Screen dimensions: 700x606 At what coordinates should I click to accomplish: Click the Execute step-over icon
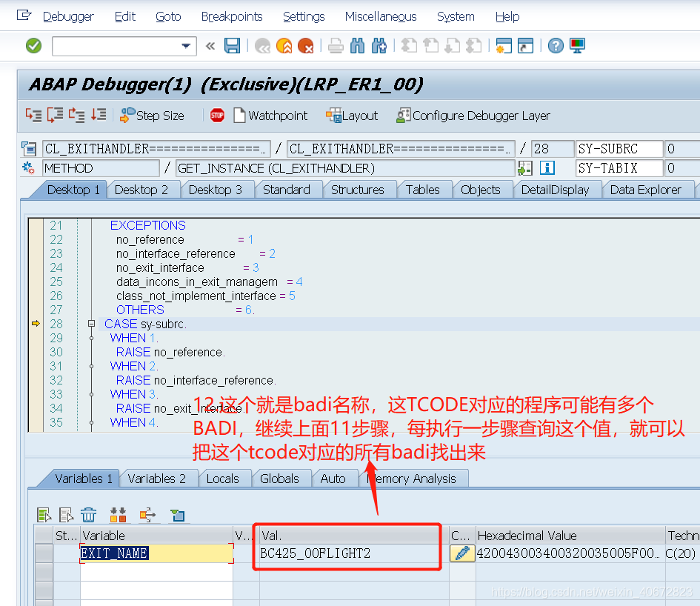click(x=56, y=116)
